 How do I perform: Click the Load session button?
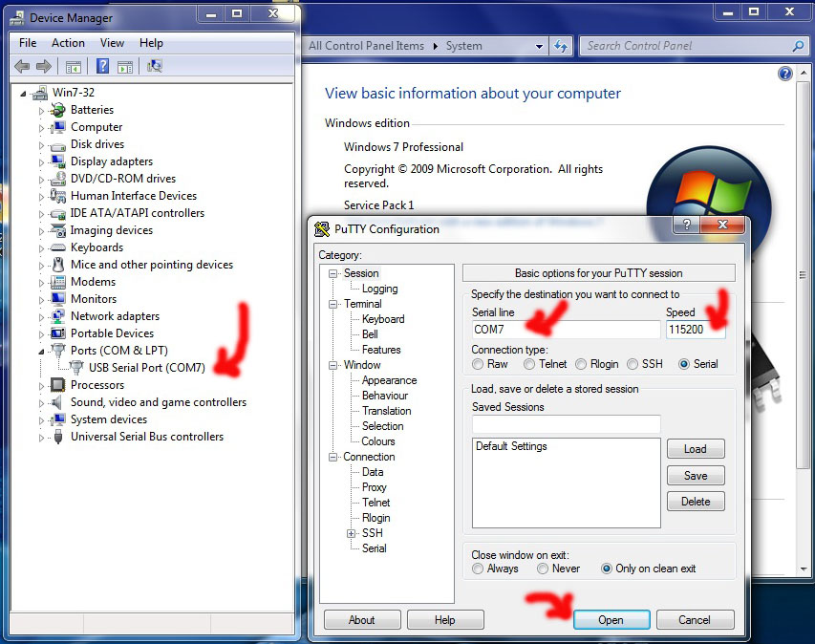pyautogui.click(x=696, y=449)
